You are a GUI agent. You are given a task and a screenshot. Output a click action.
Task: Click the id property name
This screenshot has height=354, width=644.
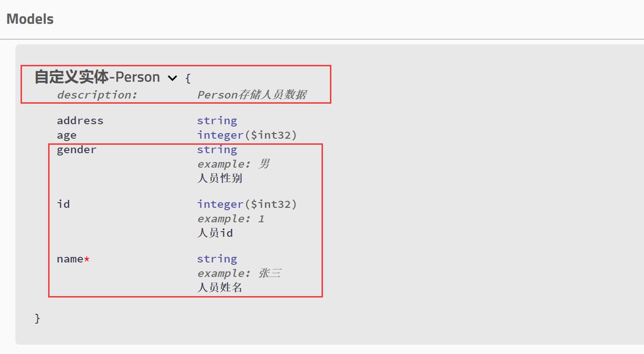coord(63,204)
